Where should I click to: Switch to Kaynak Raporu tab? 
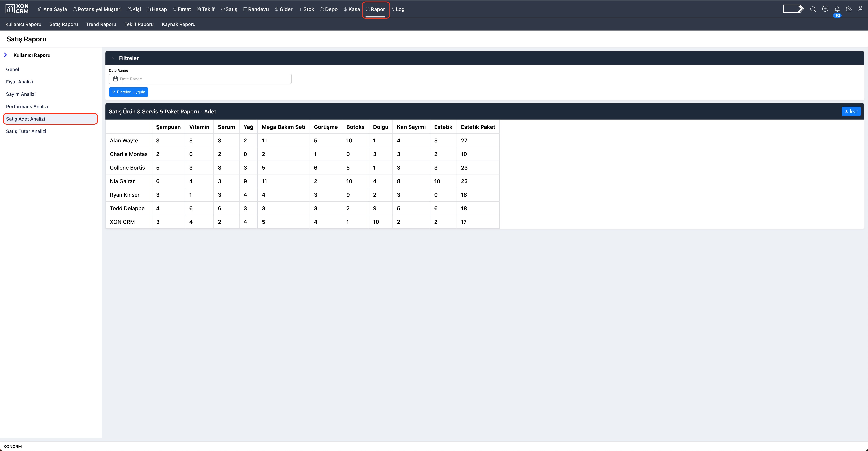(179, 24)
